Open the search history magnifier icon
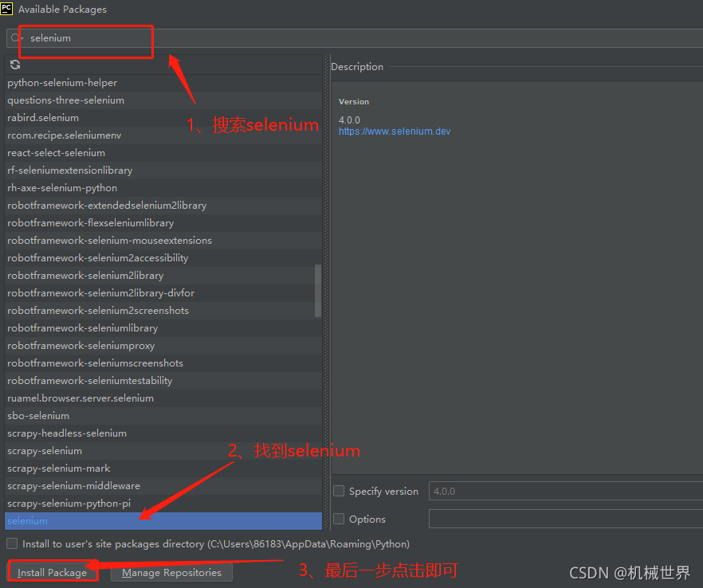Screen dimensions: 703x588 tap(17, 38)
